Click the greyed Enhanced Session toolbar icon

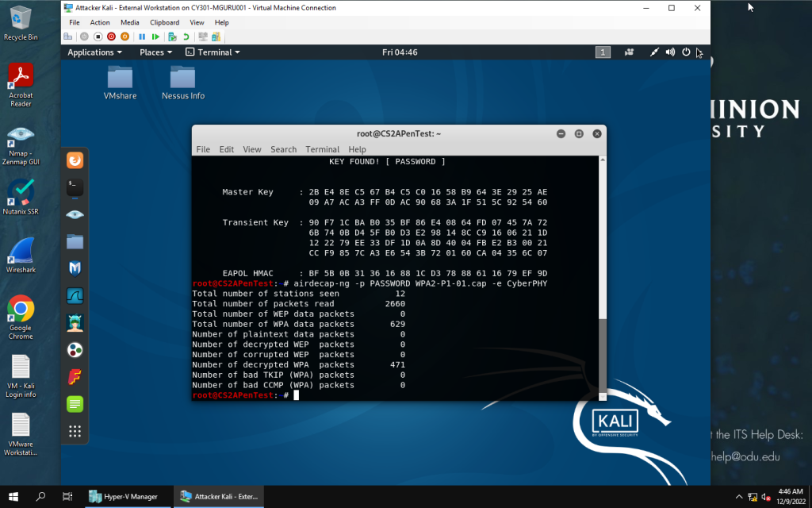coord(203,37)
